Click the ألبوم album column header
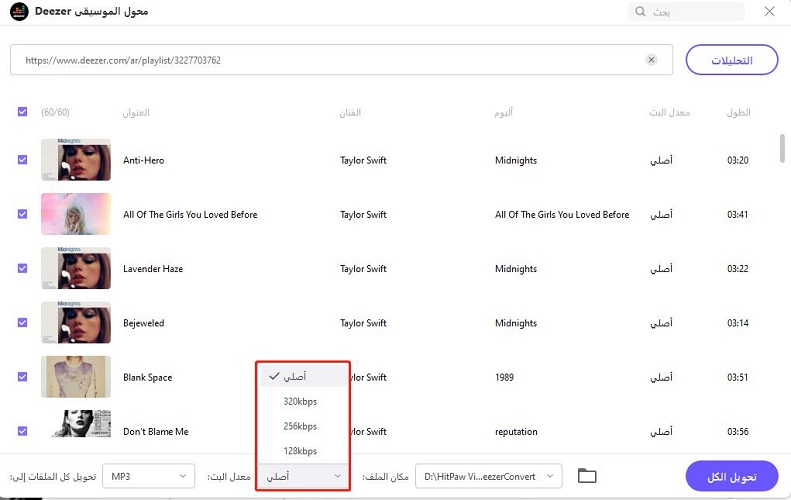791x500 pixels. (503, 112)
